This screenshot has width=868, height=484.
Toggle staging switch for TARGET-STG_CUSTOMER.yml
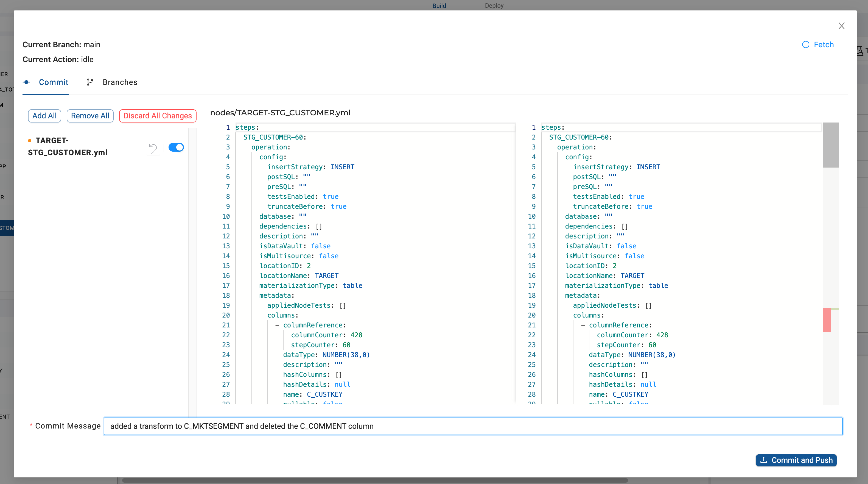pyautogui.click(x=176, y=148)
